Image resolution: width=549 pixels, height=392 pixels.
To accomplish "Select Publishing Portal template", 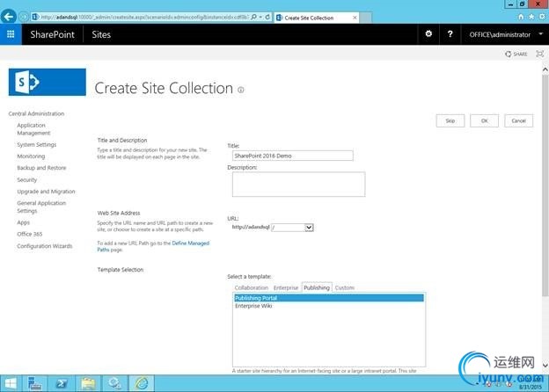I will click(x=328, y=298).
